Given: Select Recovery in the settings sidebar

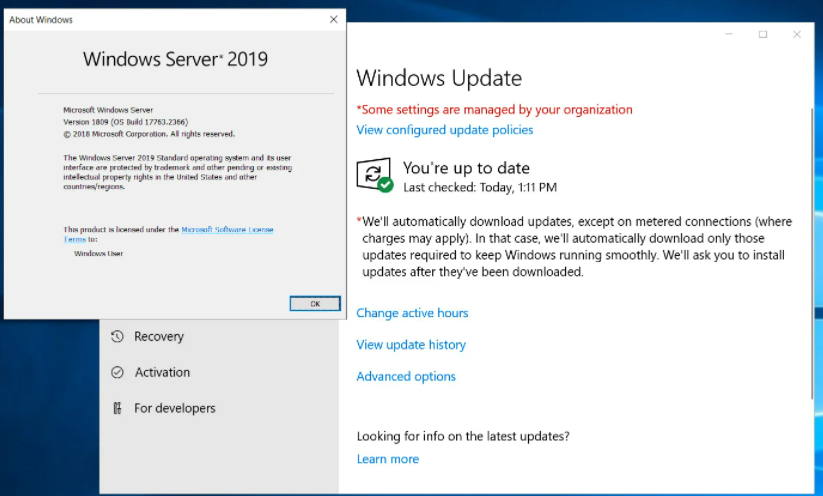Looking at the screenshot, I should click(x=159, y=337).
